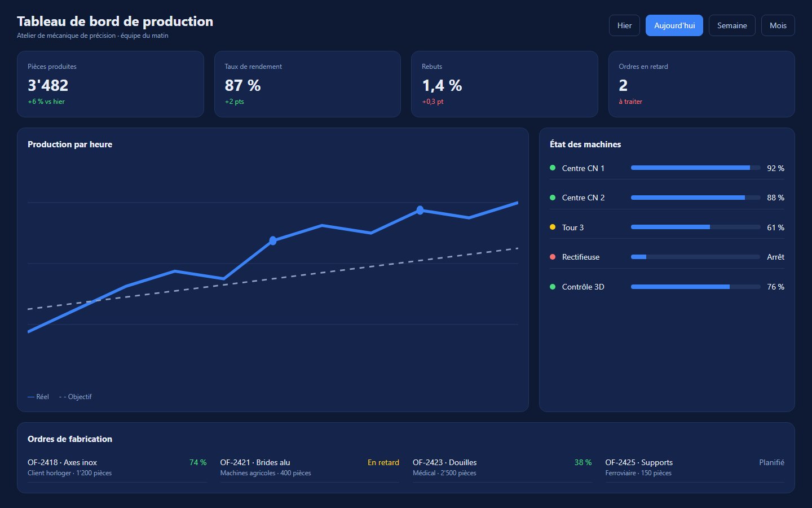The width and height of the screenshot is (812, 508).
Task: Click the green status dot for Centre CN 1
Action: point(553,168)
